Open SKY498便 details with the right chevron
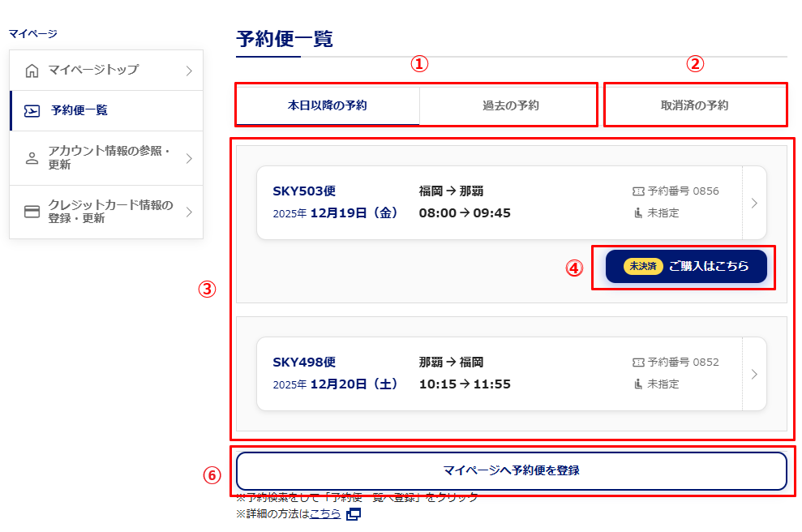Screen dimensions: 802x532 click(754, 374)
